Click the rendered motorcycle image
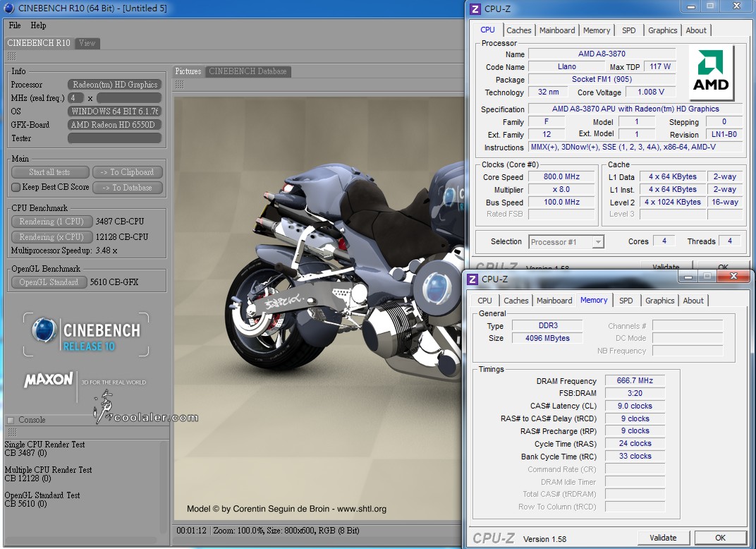756x549 pixels. [318, 309]
